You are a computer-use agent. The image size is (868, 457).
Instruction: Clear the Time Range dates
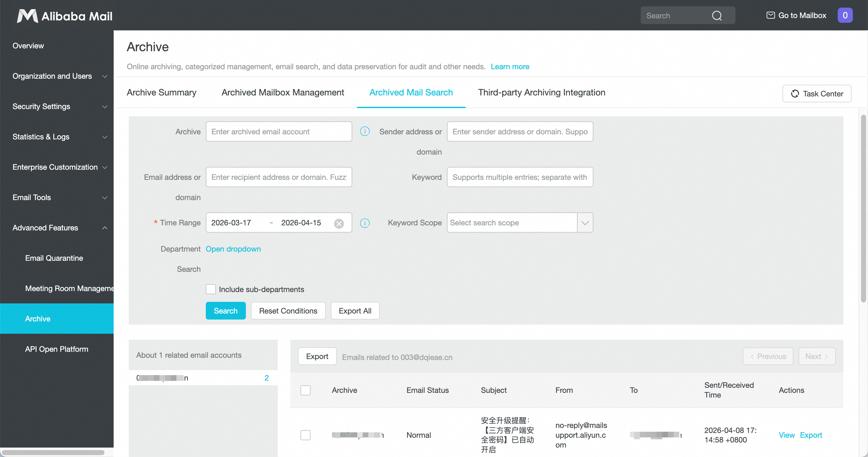pos(339,223)
